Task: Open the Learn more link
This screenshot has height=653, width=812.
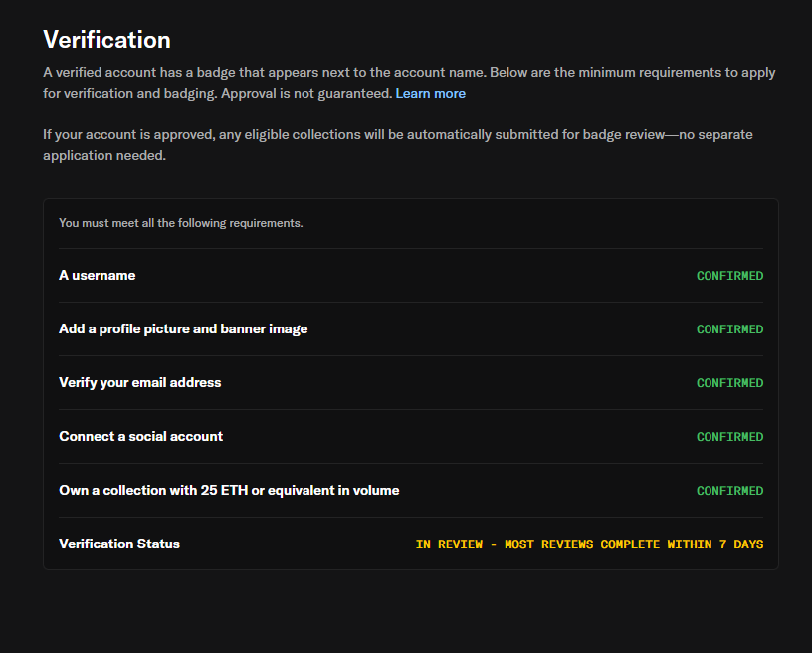Action: pos(430,94)
